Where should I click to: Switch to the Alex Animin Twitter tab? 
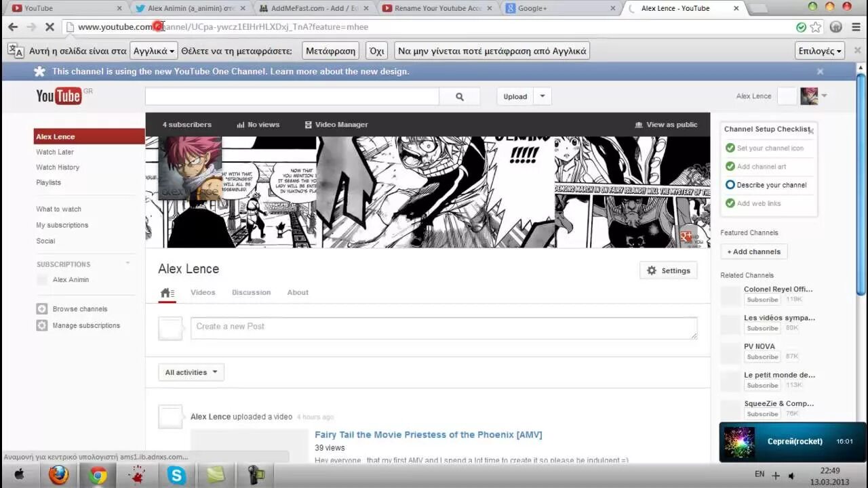click(x=190, y=8)
